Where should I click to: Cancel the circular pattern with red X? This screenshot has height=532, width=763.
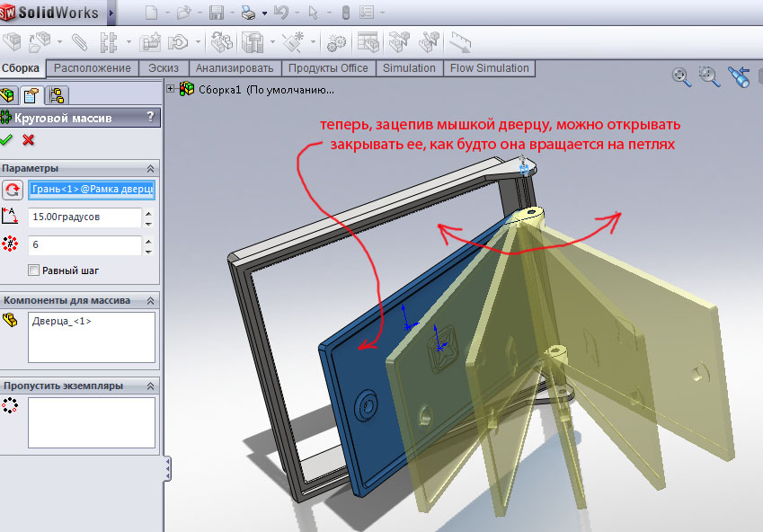[29, 139]
